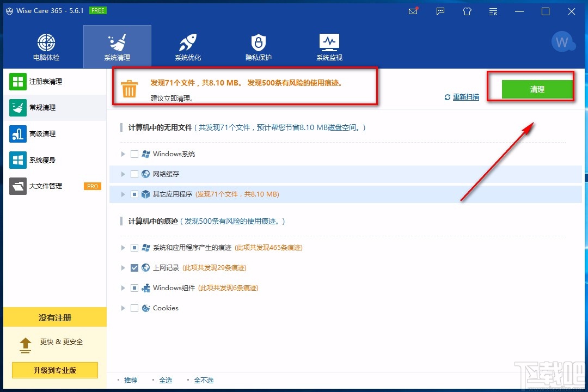The width and height of the screenshot is (588, 392).
Task: Click the 注册表清理 green grid icon
Action: click(17, 82)
